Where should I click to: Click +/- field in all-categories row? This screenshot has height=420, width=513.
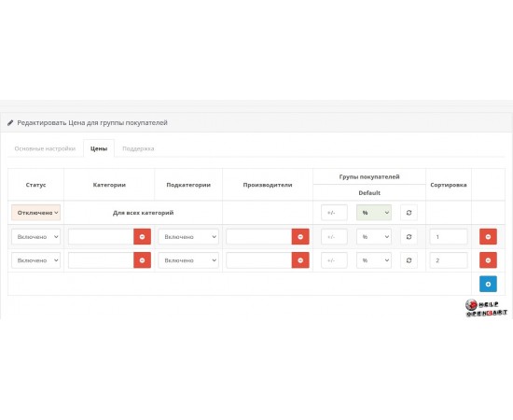334,213
